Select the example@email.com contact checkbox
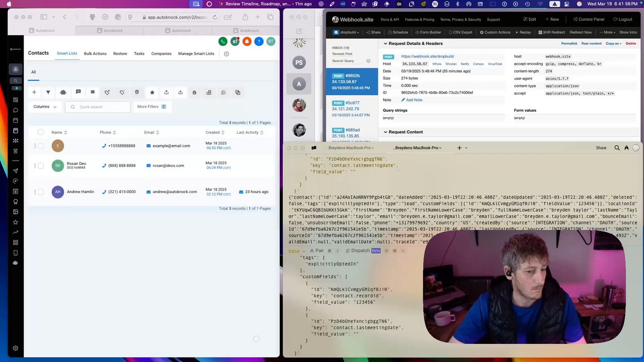 click(41, 146)
